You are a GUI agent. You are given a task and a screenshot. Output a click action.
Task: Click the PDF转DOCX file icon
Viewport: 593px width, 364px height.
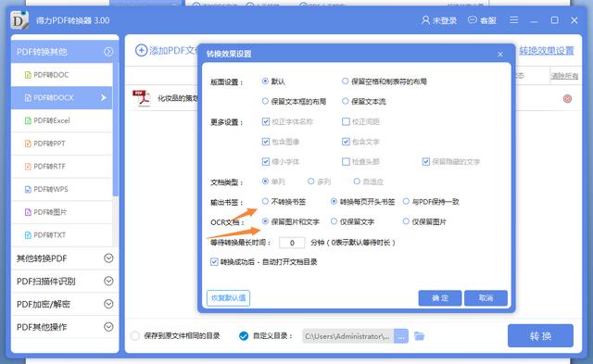28,98
